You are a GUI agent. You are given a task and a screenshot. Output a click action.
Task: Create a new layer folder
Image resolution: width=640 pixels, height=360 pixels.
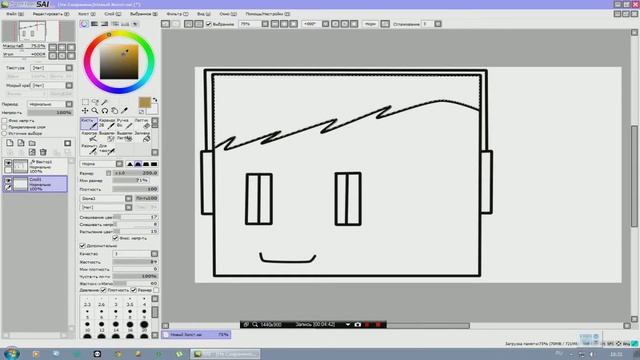[32, 143]
